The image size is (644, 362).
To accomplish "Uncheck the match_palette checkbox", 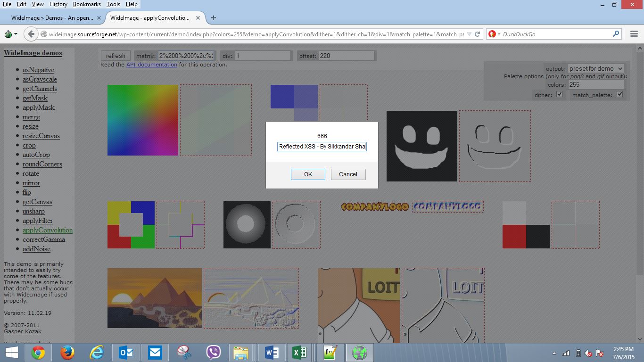I will point(619,94).
